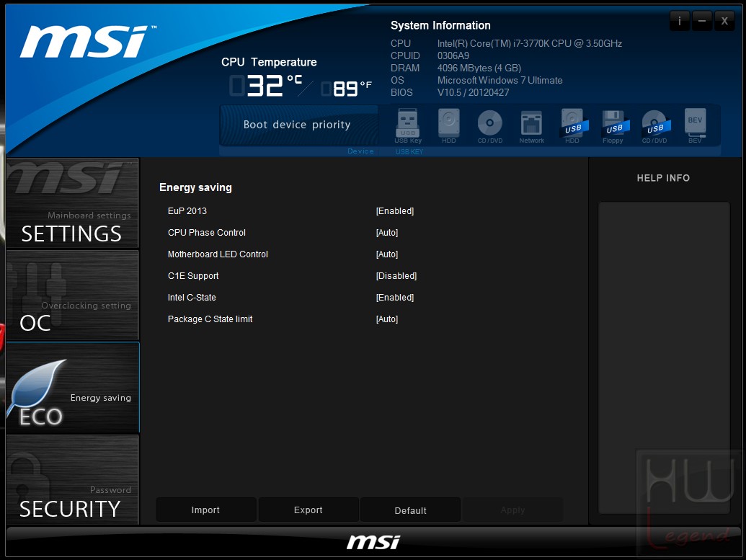
Task: Choose the USB CD/DVD boot device icon
Action: 654,126
